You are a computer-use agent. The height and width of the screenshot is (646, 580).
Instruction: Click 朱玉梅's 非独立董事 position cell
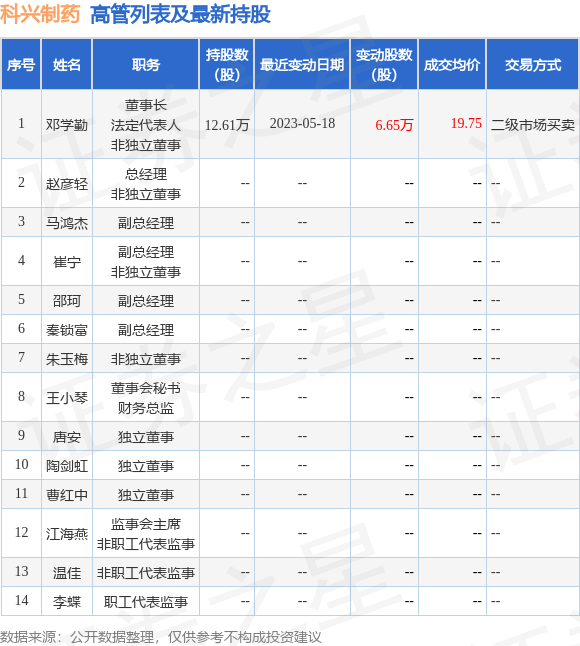click(x=146, y=358)
